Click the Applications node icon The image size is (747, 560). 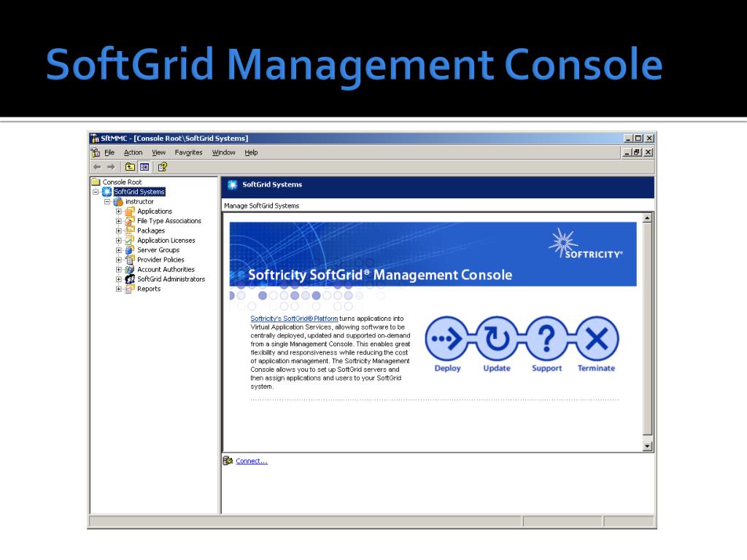click(x=130, y=211)
